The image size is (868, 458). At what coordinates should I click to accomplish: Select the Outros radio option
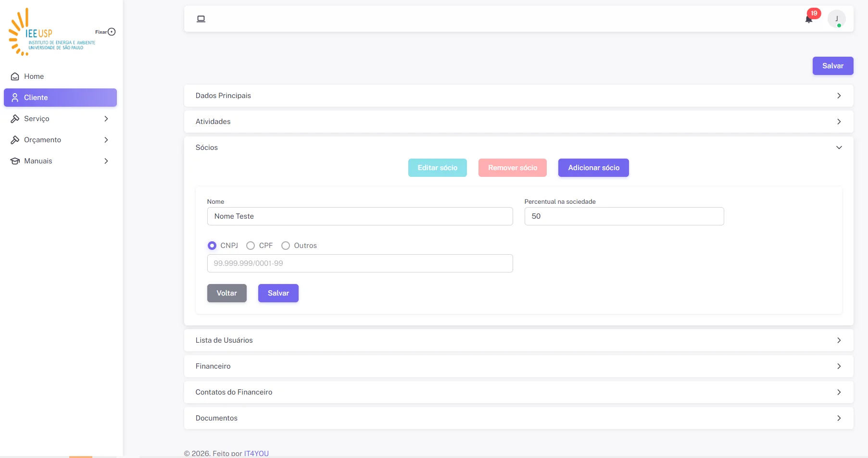tap(286, 246)
